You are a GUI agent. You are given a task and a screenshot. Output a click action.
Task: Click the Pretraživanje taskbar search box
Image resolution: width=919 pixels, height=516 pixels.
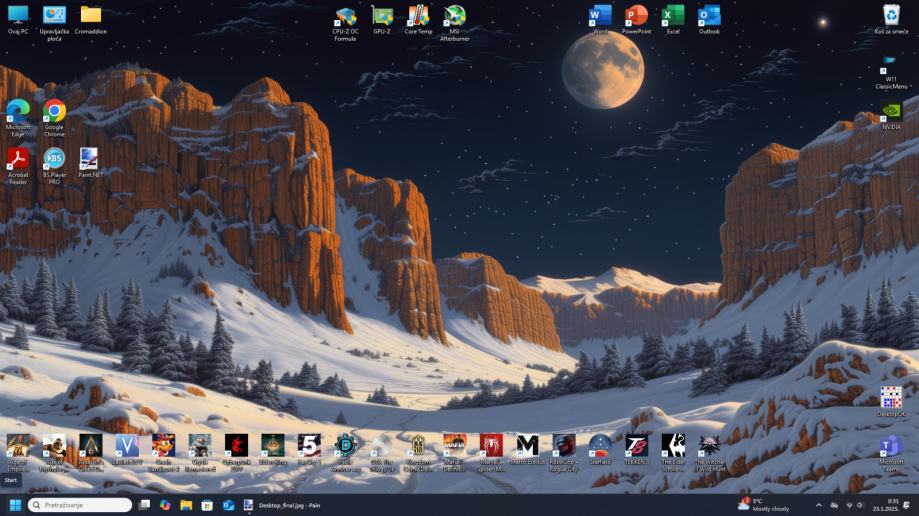click(x=80, y=505)
